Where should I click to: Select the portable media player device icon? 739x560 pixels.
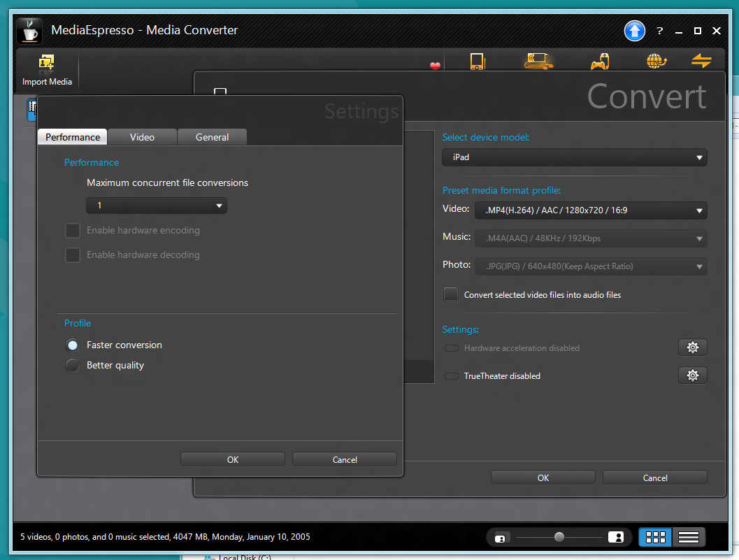(478, 62)
